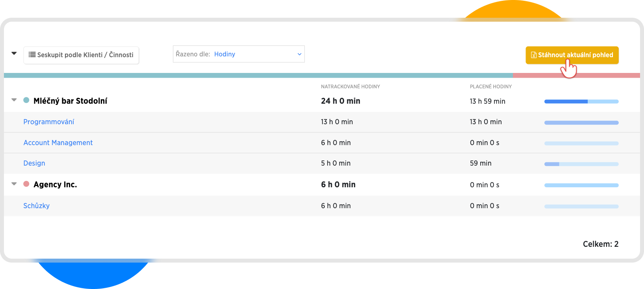The width and height of the screenshot is (644, 289).
Task: Click the Placené hodiny column header
Action: 490,87
